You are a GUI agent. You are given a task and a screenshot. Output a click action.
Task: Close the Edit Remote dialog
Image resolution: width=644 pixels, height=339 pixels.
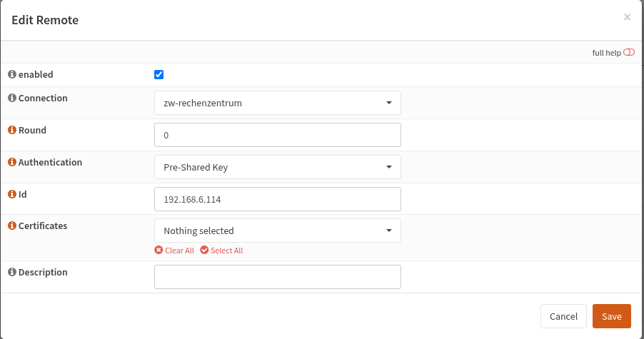(x=627, y=17)
